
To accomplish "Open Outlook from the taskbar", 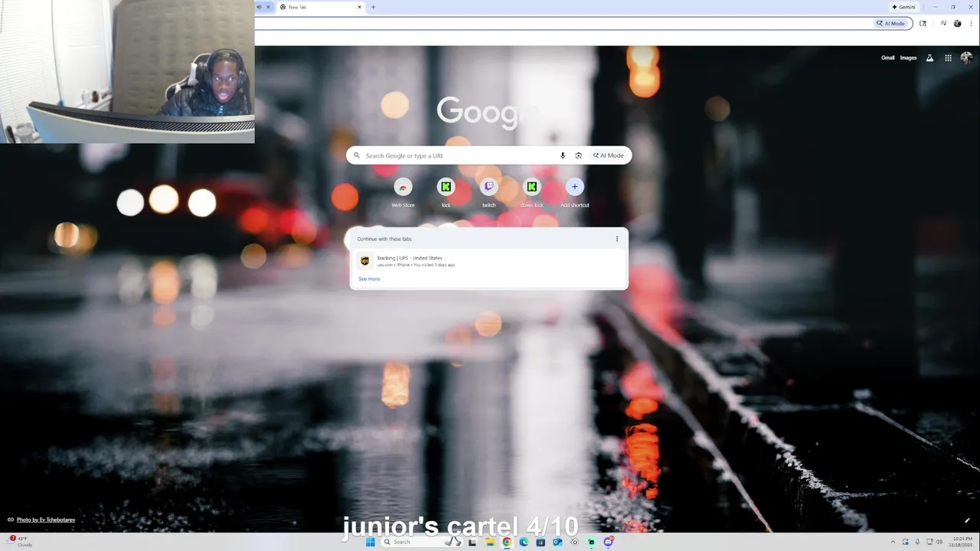I will click(557, 542).
